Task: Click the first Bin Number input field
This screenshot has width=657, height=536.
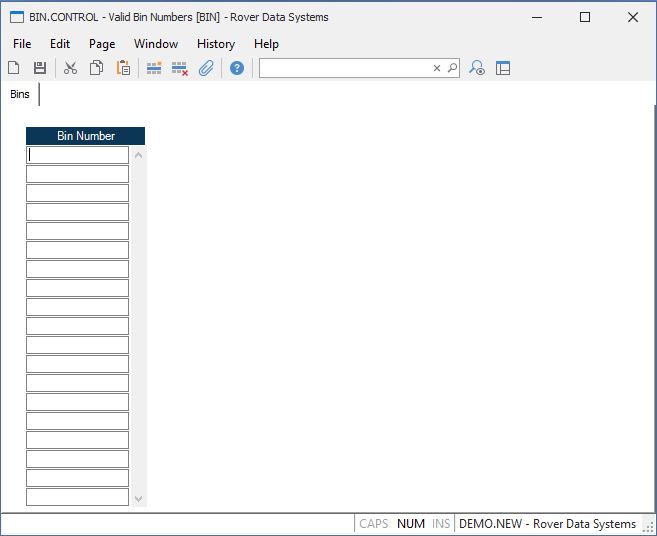Action: pyautogui.click(x=77, y=155)
